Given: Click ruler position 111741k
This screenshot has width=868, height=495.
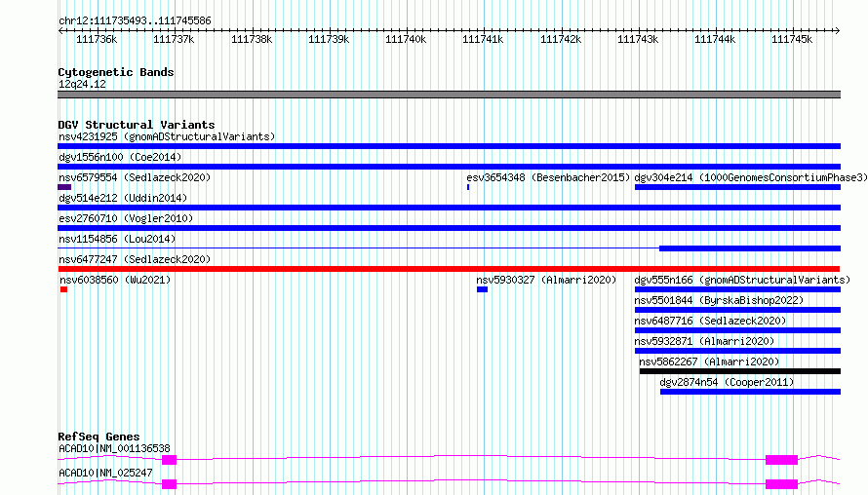Looking at the screenshot, I should point(483,39).
